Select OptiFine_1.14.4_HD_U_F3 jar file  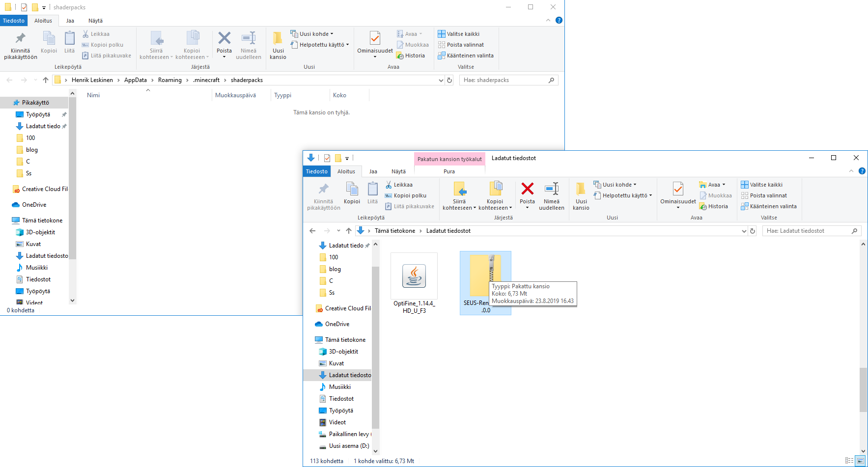414,283
